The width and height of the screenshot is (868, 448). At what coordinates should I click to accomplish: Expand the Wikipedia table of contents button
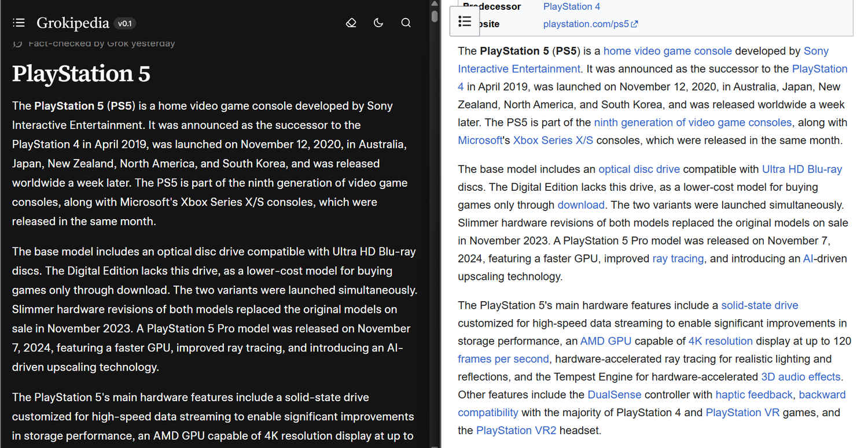pyautogui.click(x=464, y=21)
